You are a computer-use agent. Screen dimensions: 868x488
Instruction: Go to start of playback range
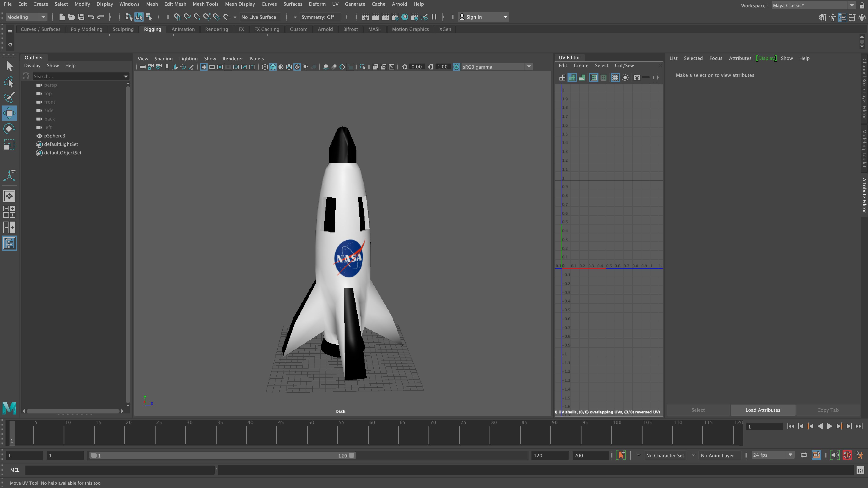(x=791, y=426)
